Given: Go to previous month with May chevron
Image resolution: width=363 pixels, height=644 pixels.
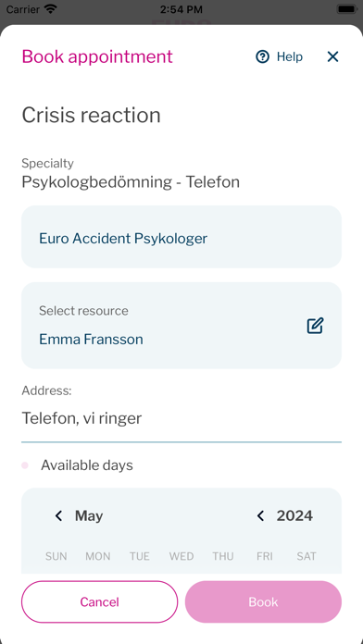Looking at the screenshot, I should (58, 516).
